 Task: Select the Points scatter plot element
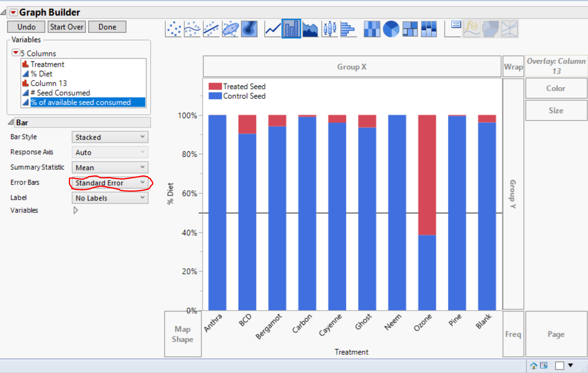click(x=173, y=29)
